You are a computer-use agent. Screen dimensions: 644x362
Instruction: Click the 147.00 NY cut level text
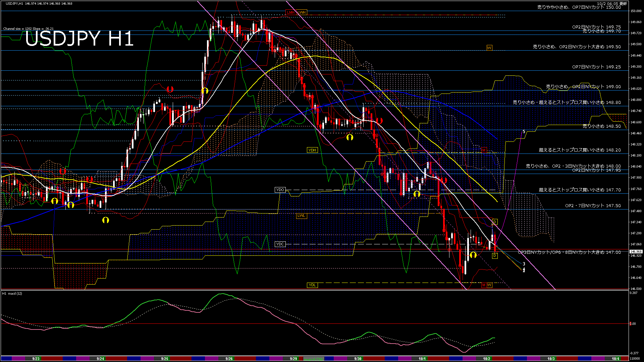tap(569, 252)
